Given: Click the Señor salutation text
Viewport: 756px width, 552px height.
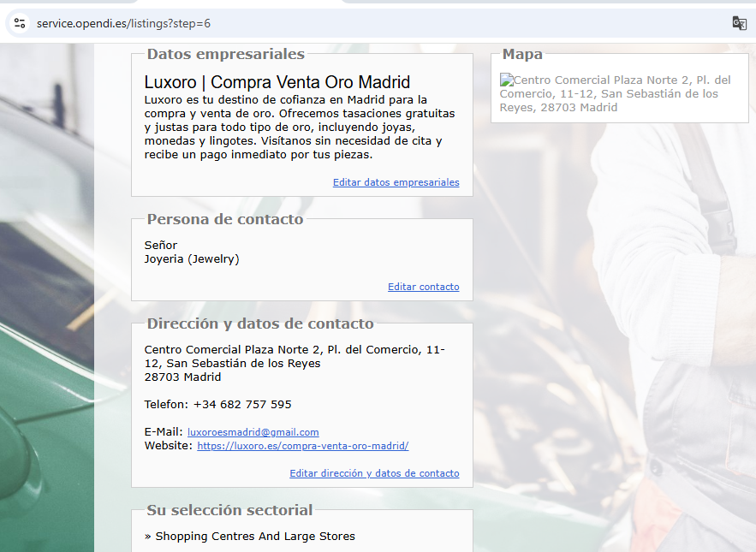Looking at the screenshot, I should 161,245.
